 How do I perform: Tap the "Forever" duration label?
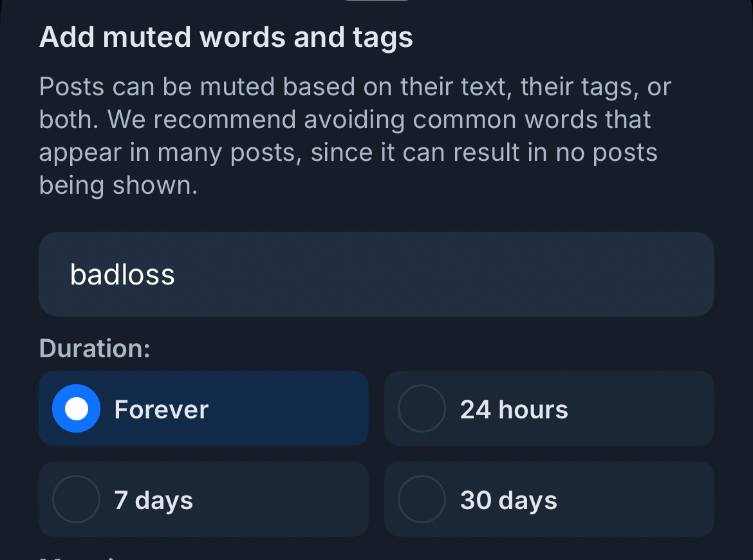pyautogui.click(x=161, y=410)
